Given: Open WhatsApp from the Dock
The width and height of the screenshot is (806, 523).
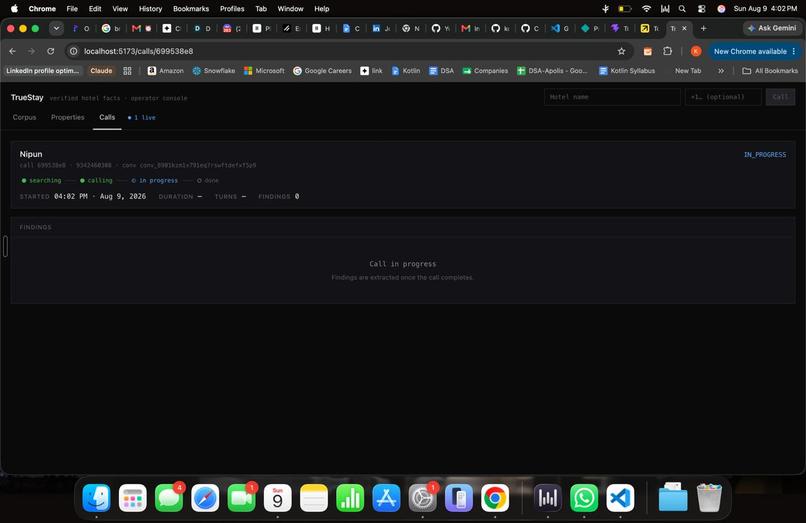Looking at the screenshot, I should click(584, 498).
